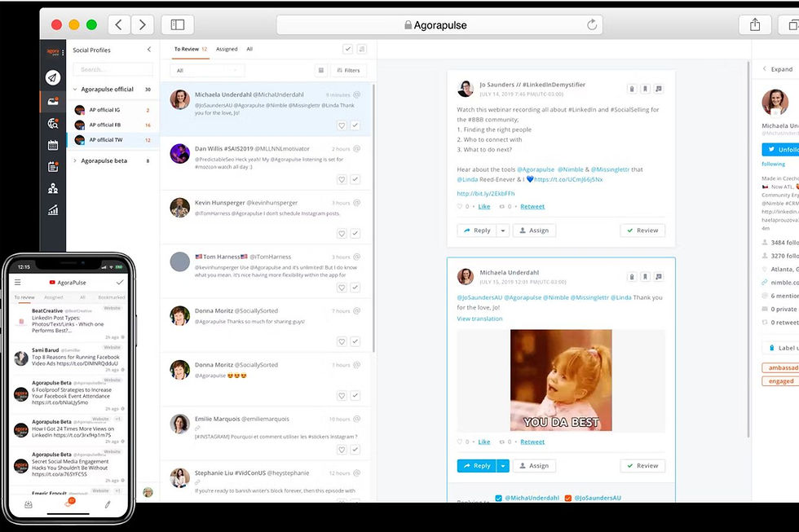Open the Filters button
The image size is (799, 532).
click(349, 70)
